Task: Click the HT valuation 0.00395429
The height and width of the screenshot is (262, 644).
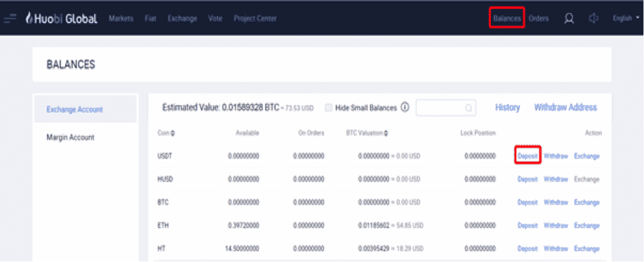Action: tap(374, 249)
